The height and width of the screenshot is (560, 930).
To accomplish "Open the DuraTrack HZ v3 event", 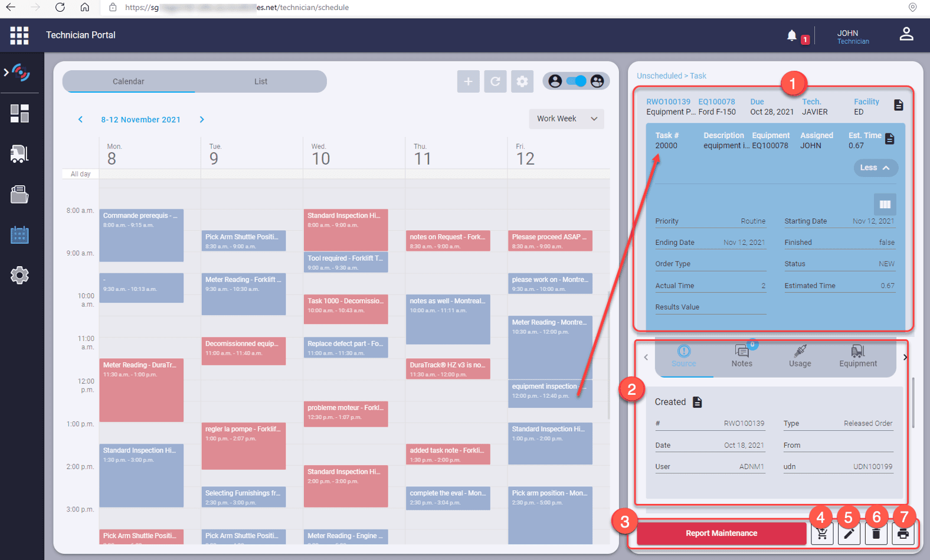I will 448,369.
